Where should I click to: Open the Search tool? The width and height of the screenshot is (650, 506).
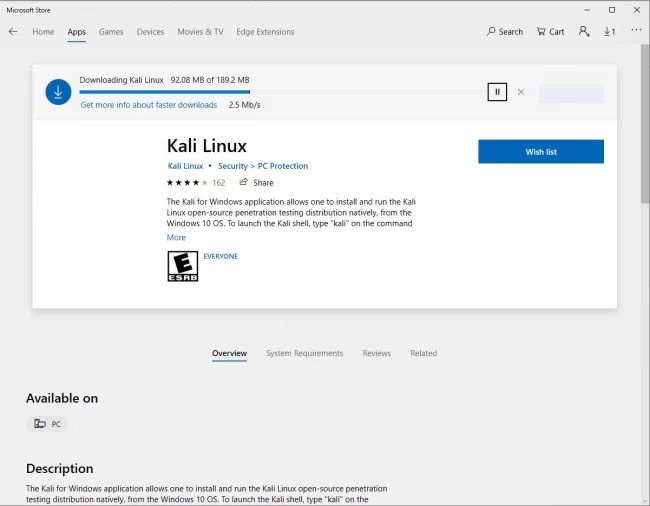[504, 31]
